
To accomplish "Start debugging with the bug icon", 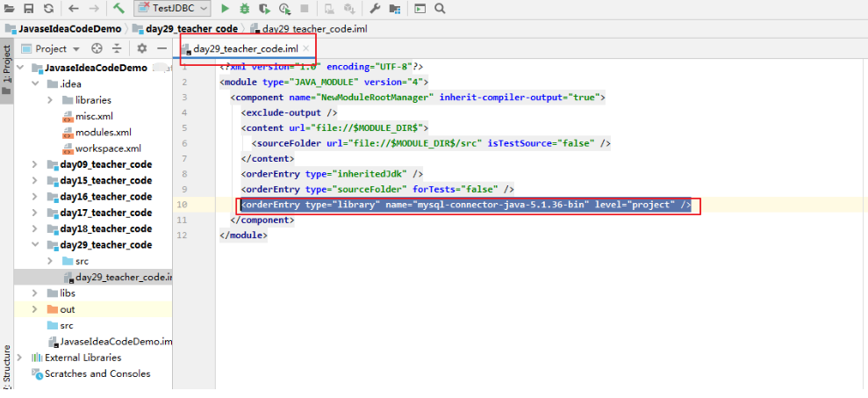I will point(244,8).
